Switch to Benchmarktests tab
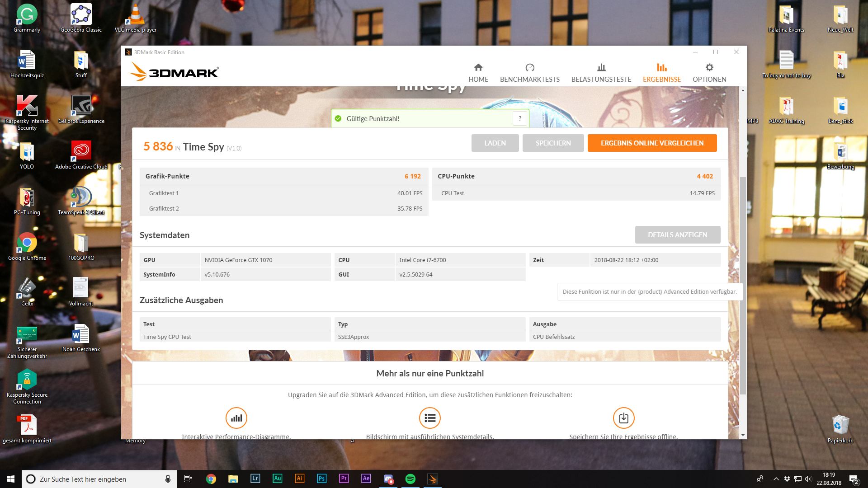Viewport: 868px width, 488px height. [529, 73]
